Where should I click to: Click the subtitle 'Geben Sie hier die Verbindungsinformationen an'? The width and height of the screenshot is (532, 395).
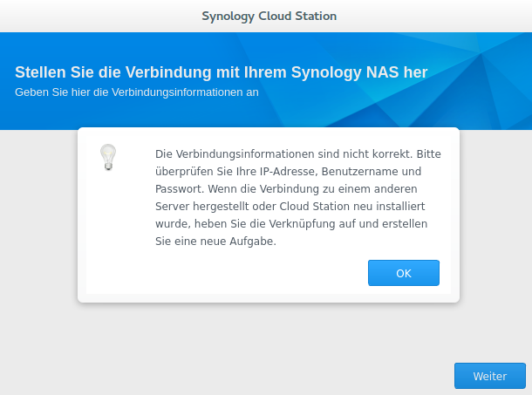(137, 91)
